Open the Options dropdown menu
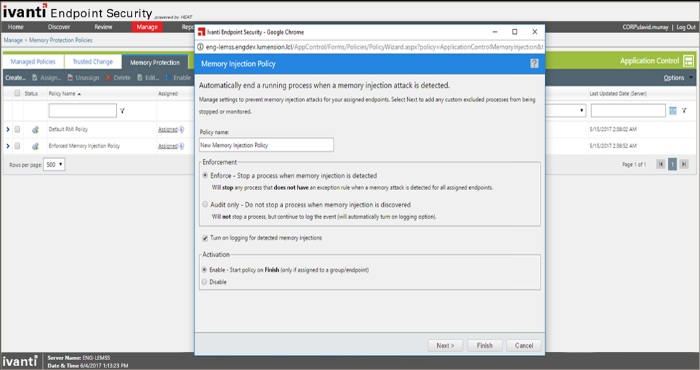Screen dimensions: 700x370 (x=678, y=78)
